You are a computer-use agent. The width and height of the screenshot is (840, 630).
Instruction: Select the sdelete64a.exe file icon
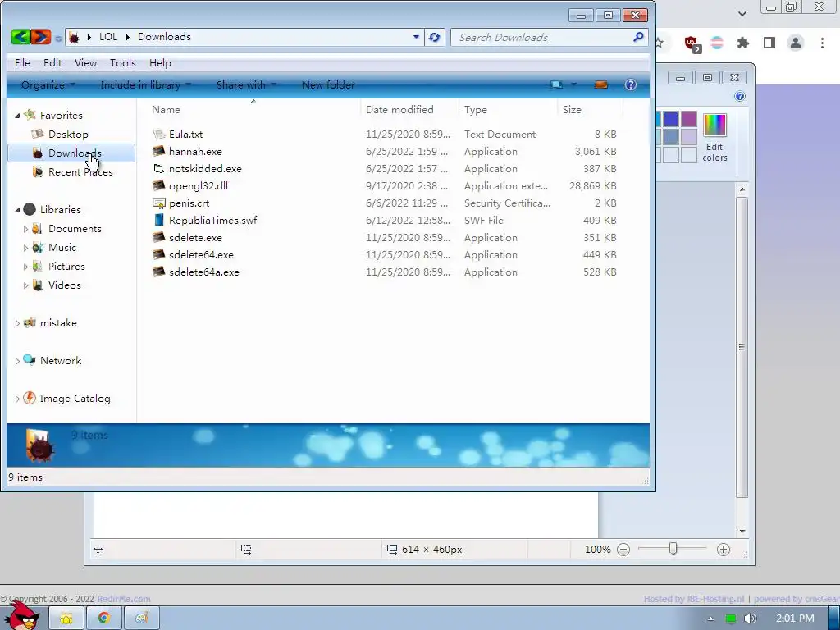click(158, 272)
